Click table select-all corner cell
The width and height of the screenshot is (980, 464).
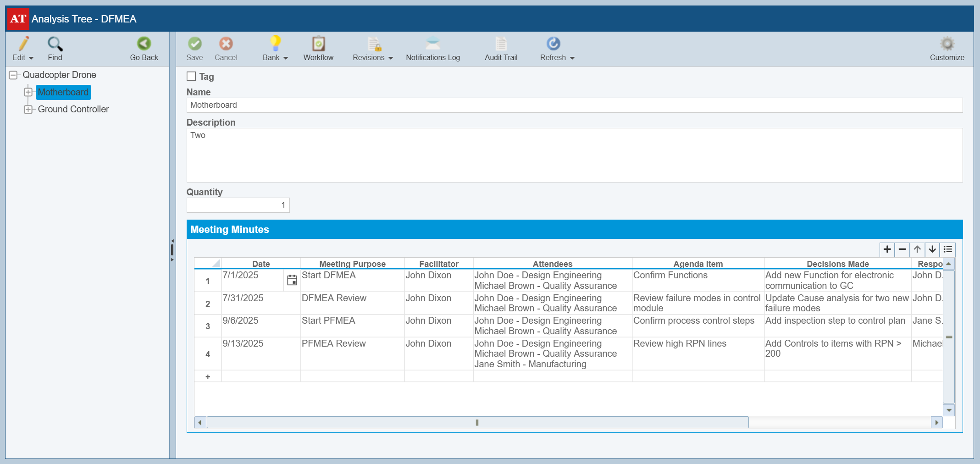(x=208, y=263)
